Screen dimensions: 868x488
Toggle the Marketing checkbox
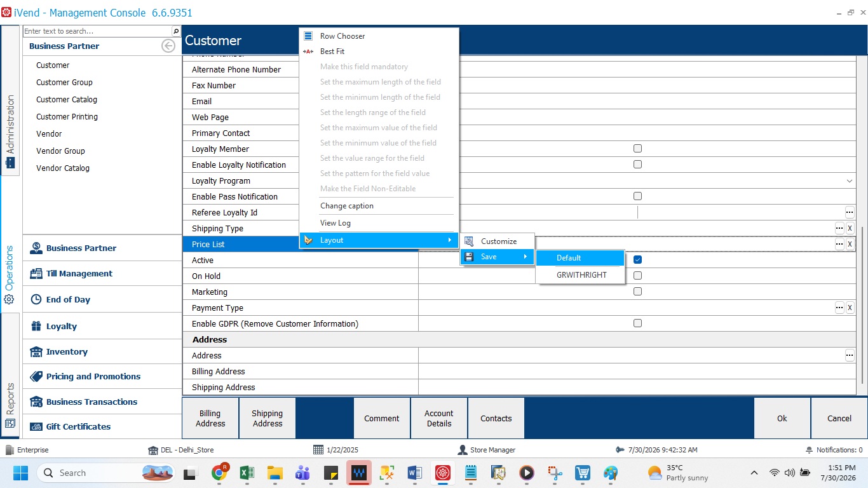point(637,292)
